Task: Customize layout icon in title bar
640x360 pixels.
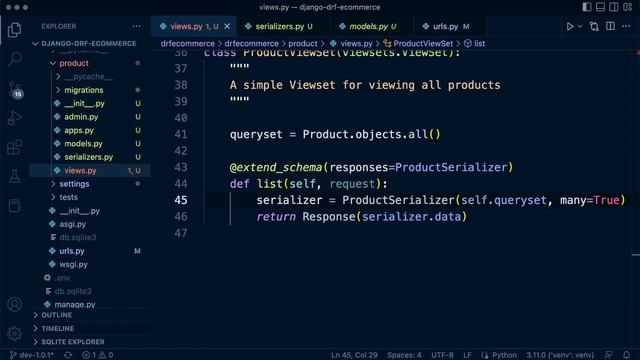Action: (x=628, y=7)
